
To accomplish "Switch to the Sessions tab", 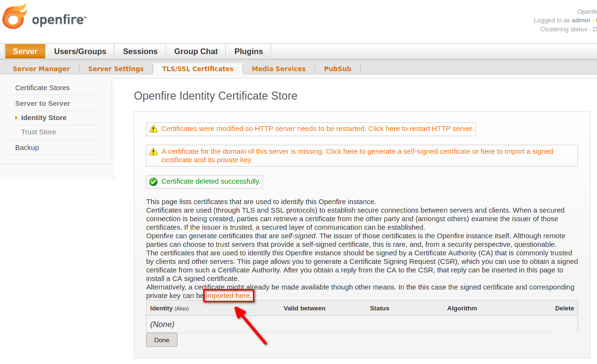I will 140,51.
